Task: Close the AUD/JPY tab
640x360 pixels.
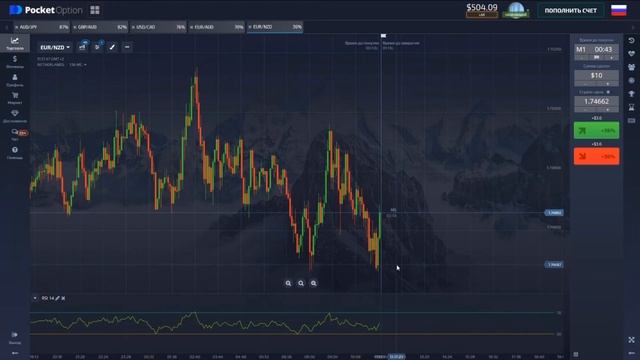Action: point(17,27)
